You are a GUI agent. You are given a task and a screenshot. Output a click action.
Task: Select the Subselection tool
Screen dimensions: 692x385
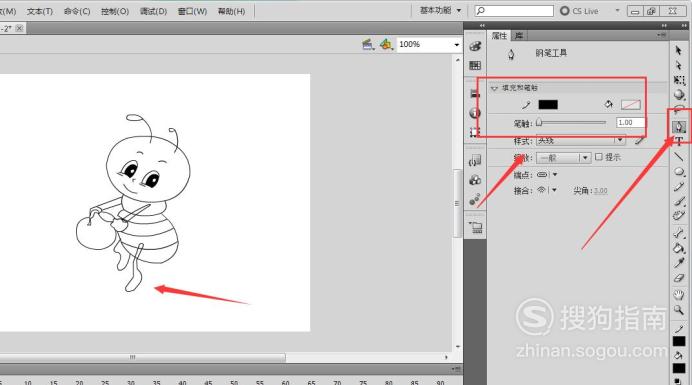[x=679, y=65]
